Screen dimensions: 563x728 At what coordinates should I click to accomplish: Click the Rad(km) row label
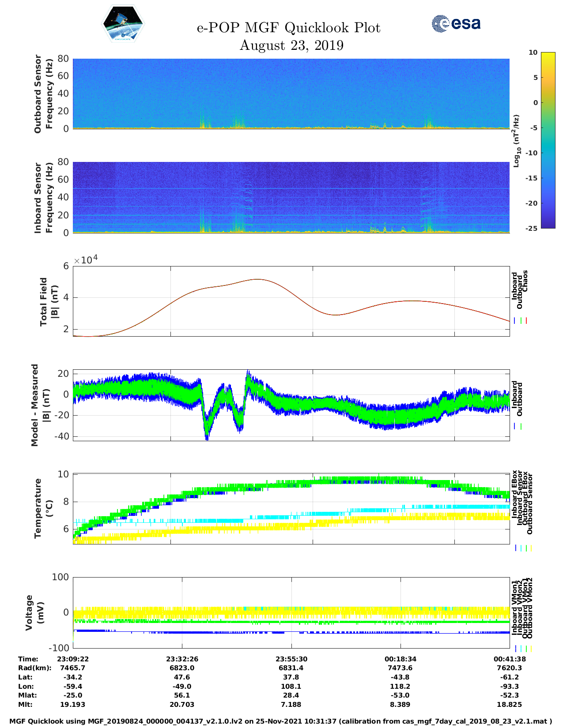point(34,668)
